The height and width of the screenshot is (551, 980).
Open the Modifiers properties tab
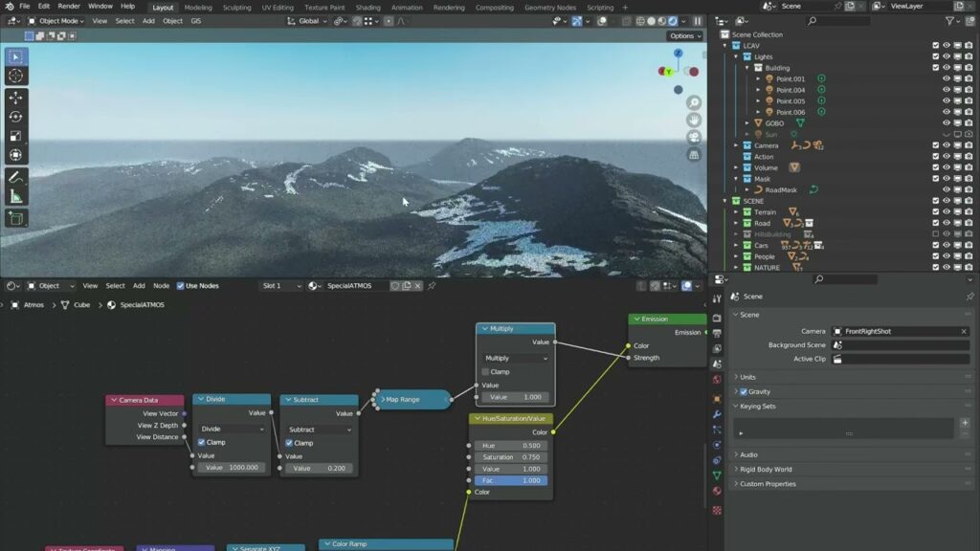pyautogui.click(x=717, y=414)
